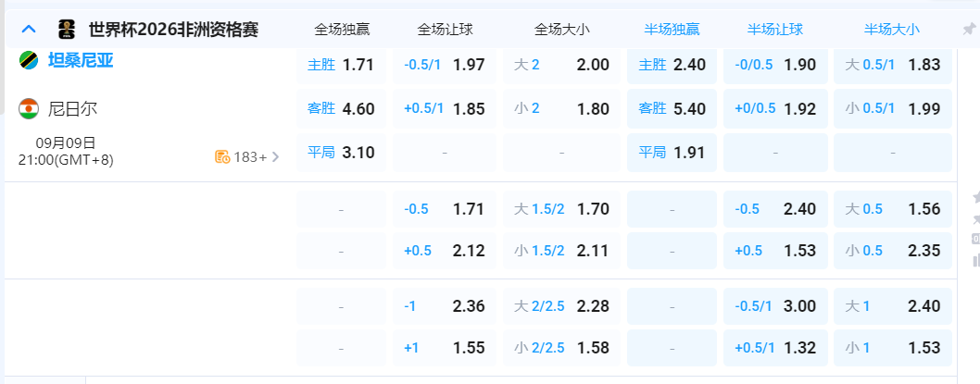The height and width of the screenshot is (384, 980).
Task: Select half-time 主胜 2.40 odds
Action: click(672, 65)
